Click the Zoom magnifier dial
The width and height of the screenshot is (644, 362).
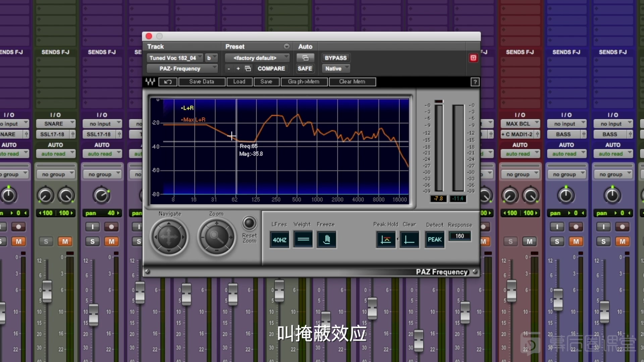217,237
